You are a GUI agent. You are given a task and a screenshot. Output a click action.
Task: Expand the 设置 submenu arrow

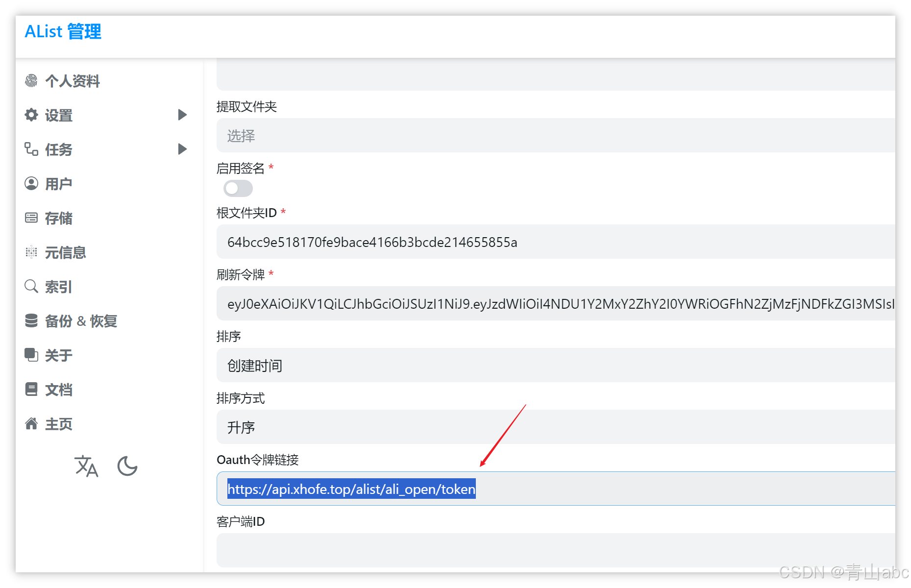point(182,115)
